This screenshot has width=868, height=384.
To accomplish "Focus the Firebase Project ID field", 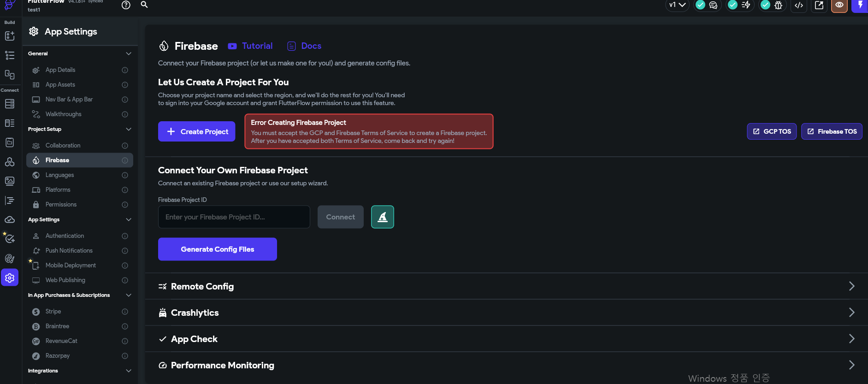I will (234, 217).
